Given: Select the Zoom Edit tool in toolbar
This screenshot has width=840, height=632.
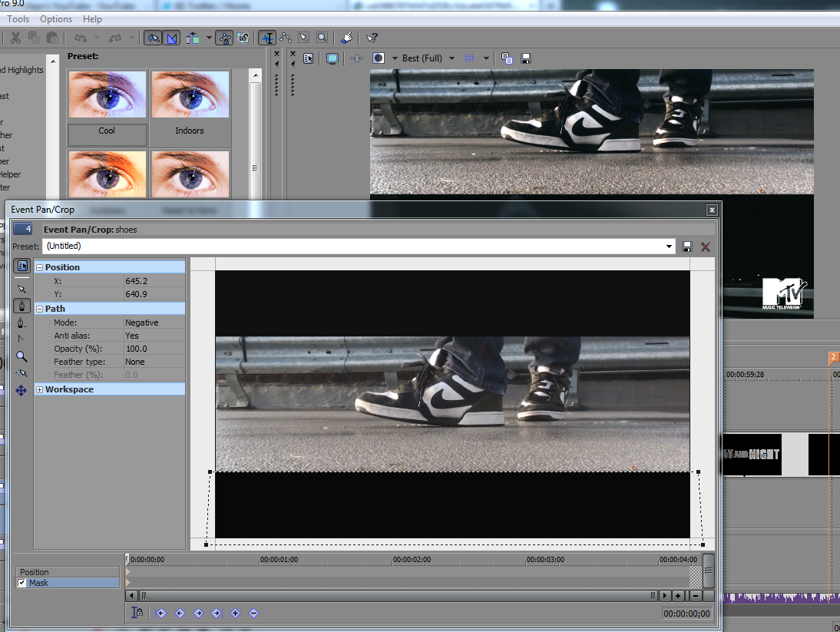Looking at the screenshot, I should pos(322,38).
